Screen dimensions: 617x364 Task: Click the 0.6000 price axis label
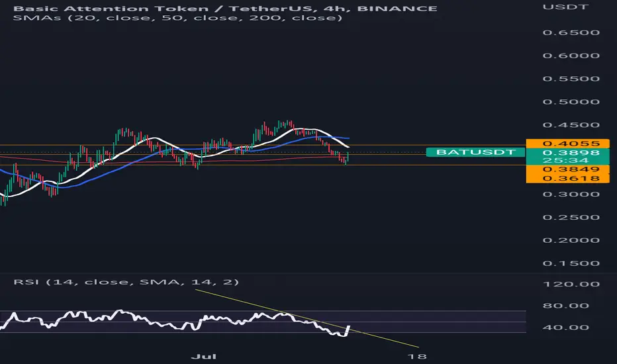pyautogui.click(x=571, y=56)
